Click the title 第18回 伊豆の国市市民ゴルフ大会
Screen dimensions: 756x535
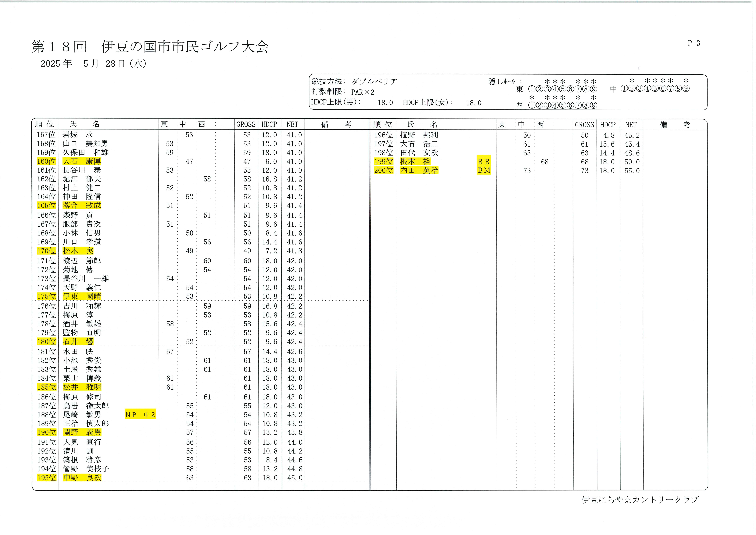click(150, 47)
